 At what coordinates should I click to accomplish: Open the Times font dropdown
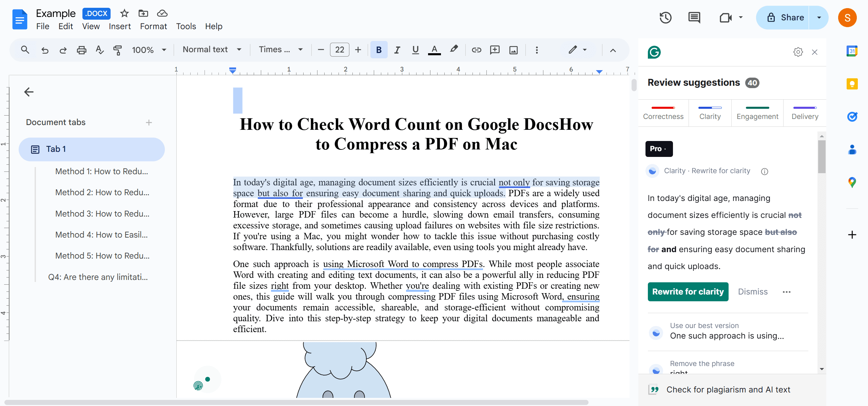(281, 49)
